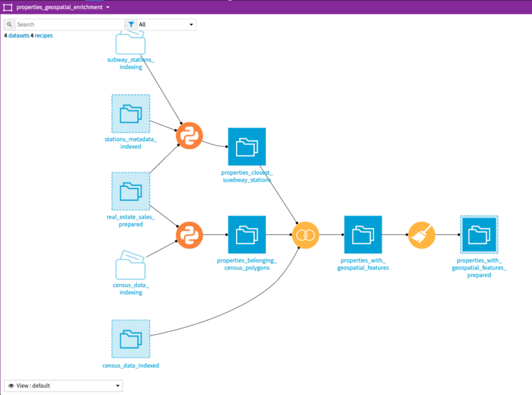
Task: Click the stations_metadata_indexed label
Action: 131,143
